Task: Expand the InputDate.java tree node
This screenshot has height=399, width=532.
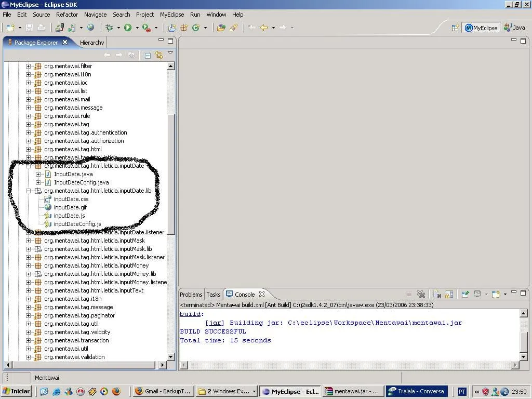Action: pos(38,174)
